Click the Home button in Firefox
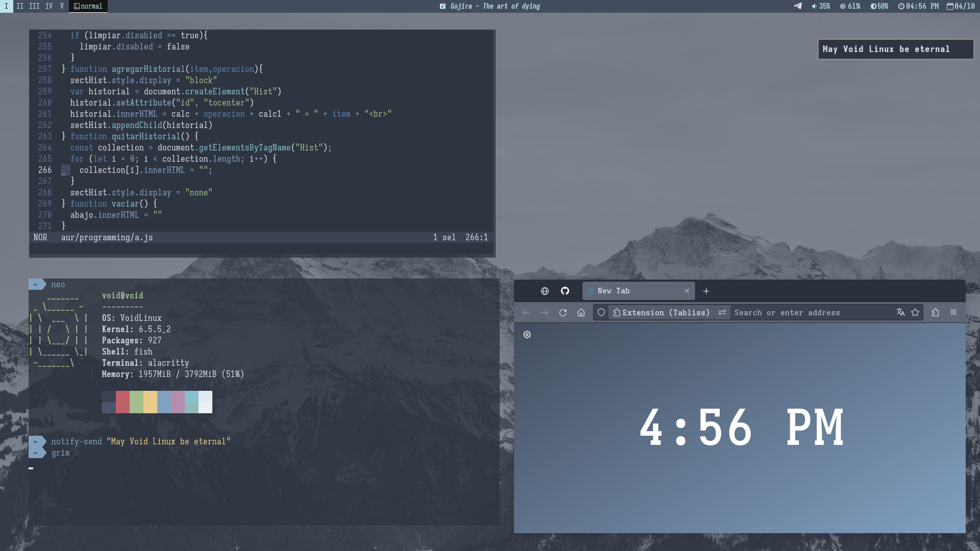The image size is (980, 551). (581, 312)
